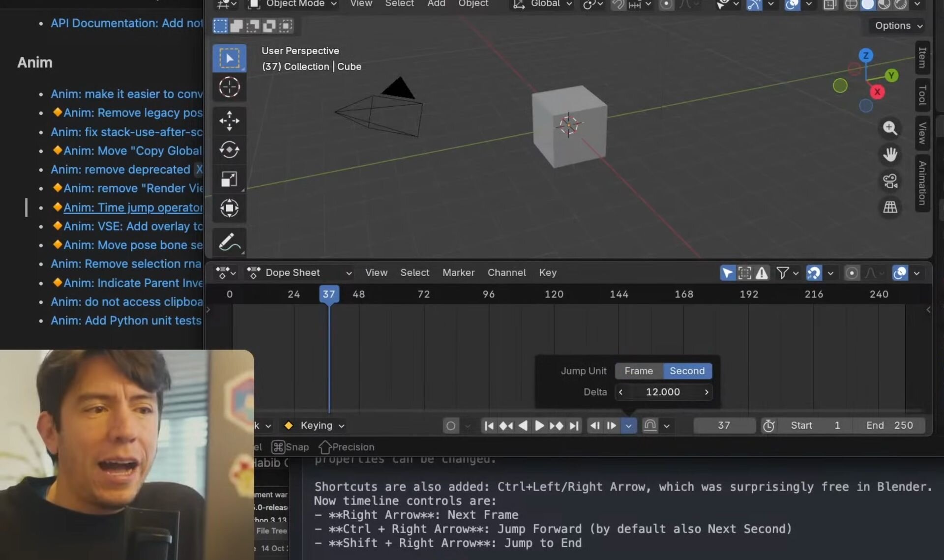Select the Cursor tool in the toolbar
944x560 pixels.
[229, 88]
